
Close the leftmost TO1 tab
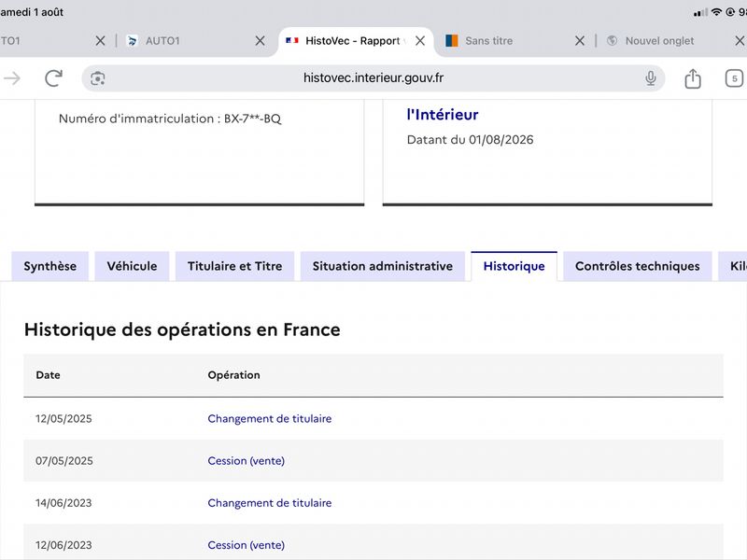pos(100,41)
